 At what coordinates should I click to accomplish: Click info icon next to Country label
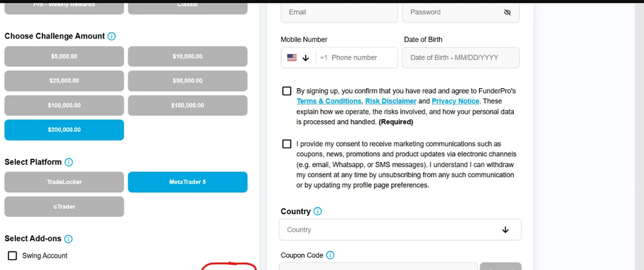318,212
